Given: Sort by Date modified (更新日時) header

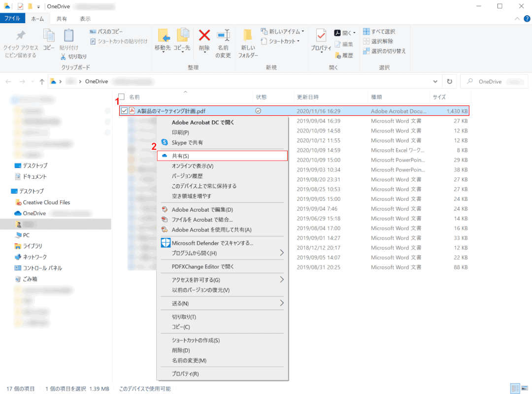Looking at the screenshot, I should tap(308, 97).
